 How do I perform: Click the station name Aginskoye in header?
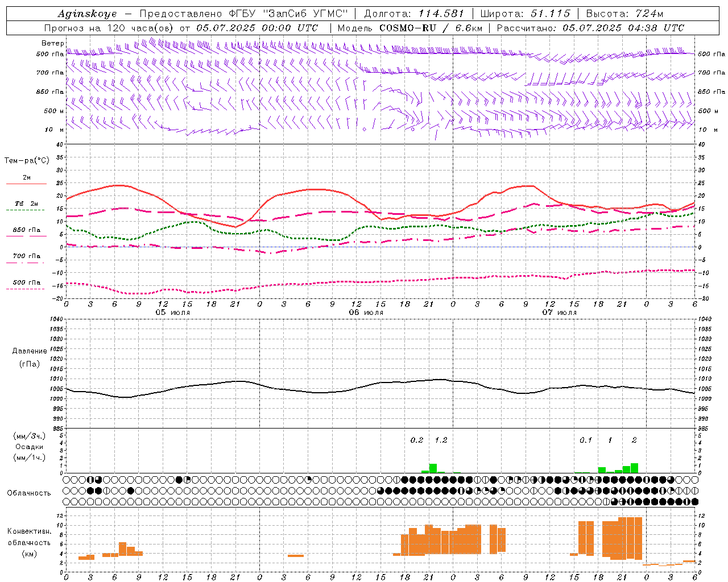87,14
